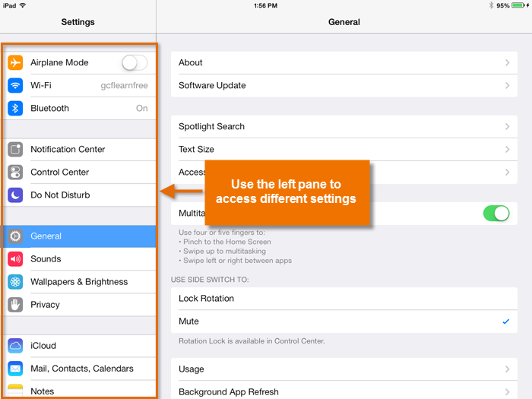Select Mute for side switch

coord(344,321)
